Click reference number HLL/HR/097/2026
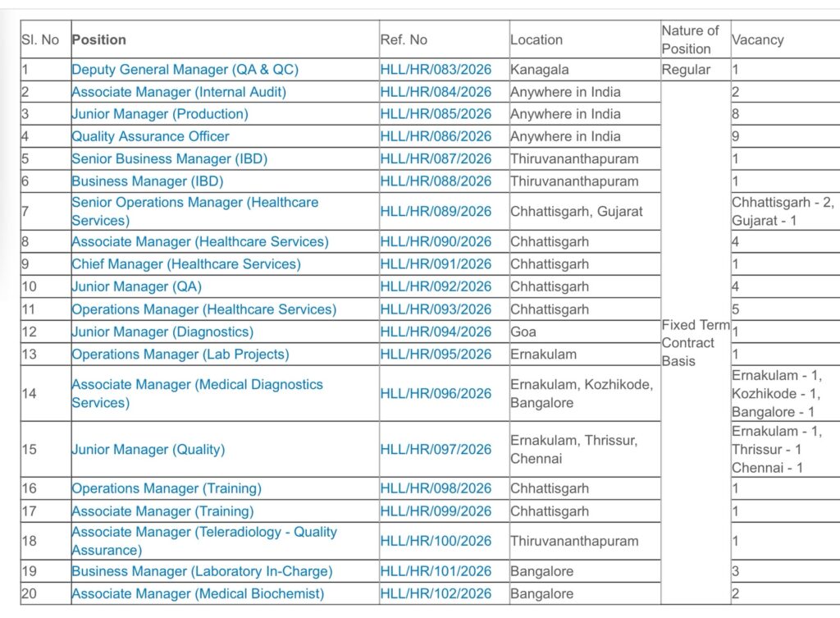The image size is (840, 618). click(x=436, y=449)
